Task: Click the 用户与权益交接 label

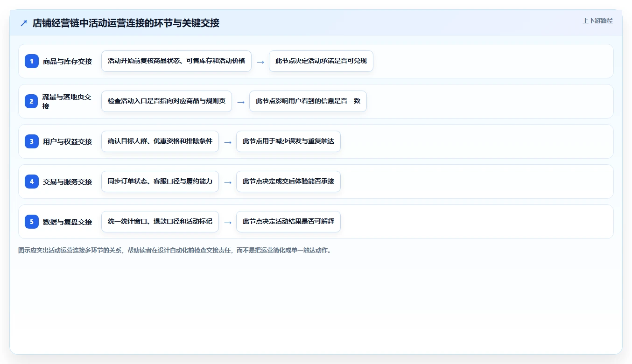Action: coord(67,141)
